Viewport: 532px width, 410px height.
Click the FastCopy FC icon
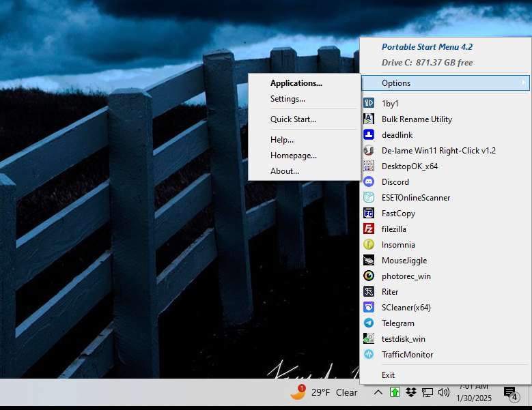(x=369, y=213)
